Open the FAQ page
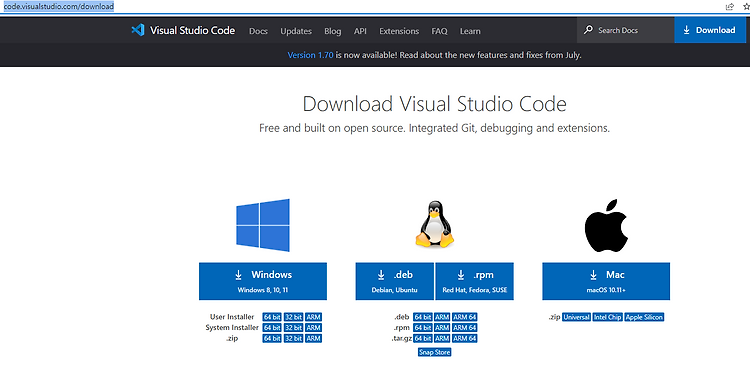 click(439, 31)
